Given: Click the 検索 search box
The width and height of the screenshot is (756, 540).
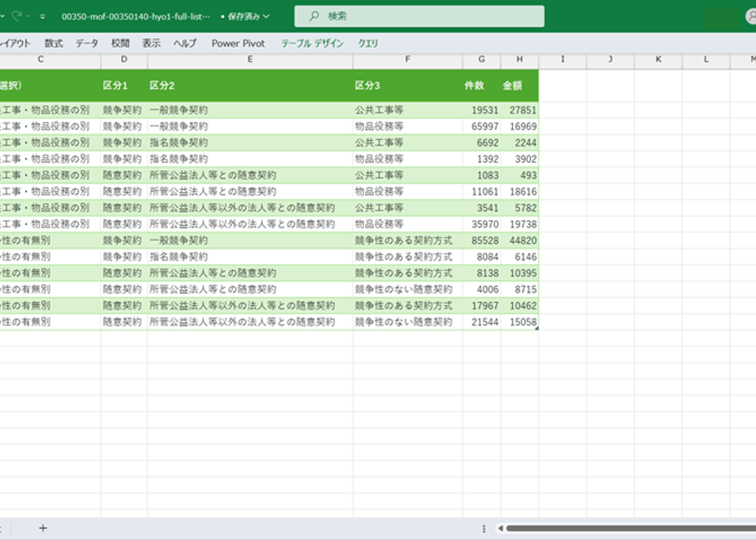Looking at the screenshot, I should tap(419, 16).
